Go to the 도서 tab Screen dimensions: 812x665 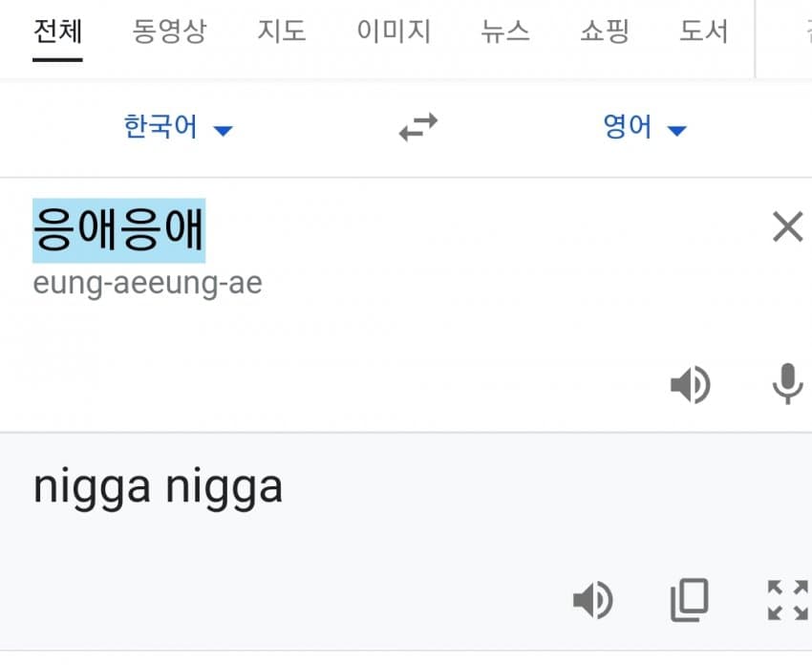point(704,32)
